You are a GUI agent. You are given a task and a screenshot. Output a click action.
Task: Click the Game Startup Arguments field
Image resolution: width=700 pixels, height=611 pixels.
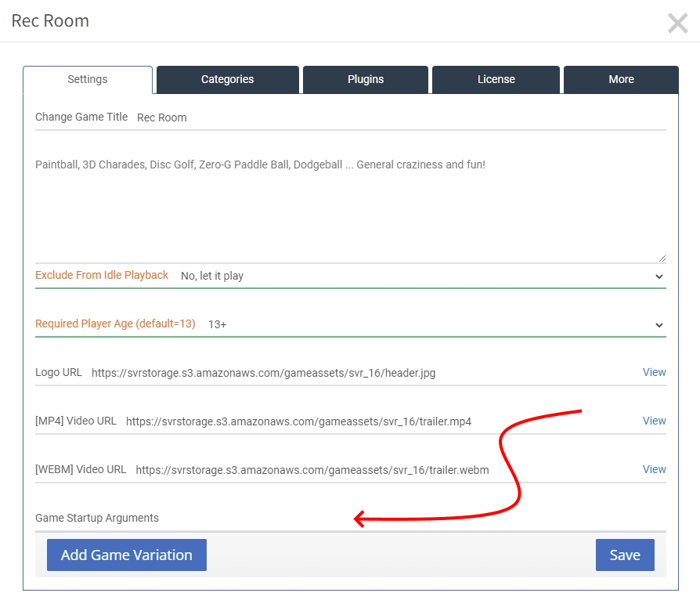(417, 519)
